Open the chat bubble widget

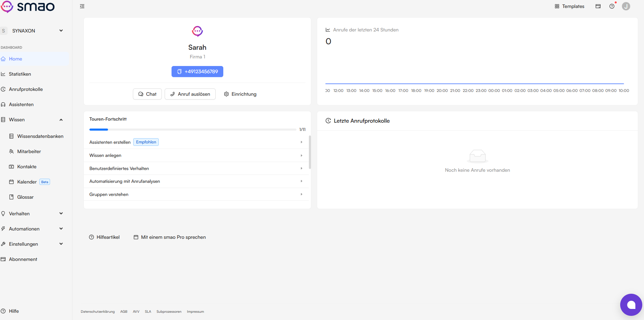click(631, 305)
